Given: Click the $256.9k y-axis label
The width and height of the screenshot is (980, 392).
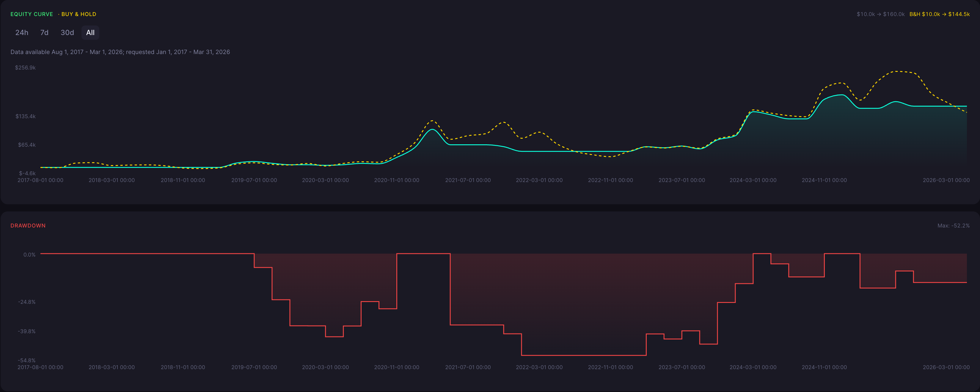Looking at the screenshot, I should 25,68.
